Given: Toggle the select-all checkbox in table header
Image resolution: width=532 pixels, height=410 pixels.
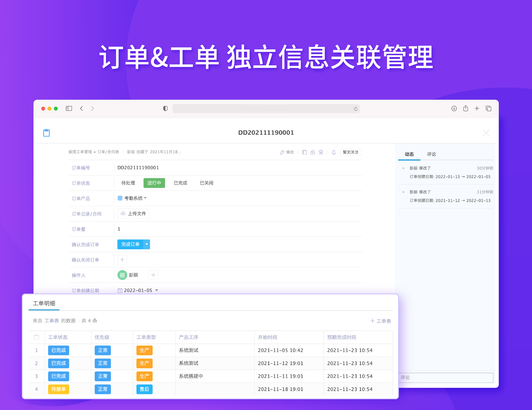Looking at the screenshot, I should click(36, 337).
